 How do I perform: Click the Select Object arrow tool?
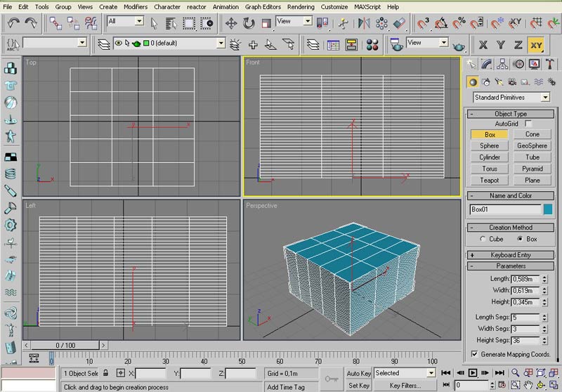[x=154, y=24]
